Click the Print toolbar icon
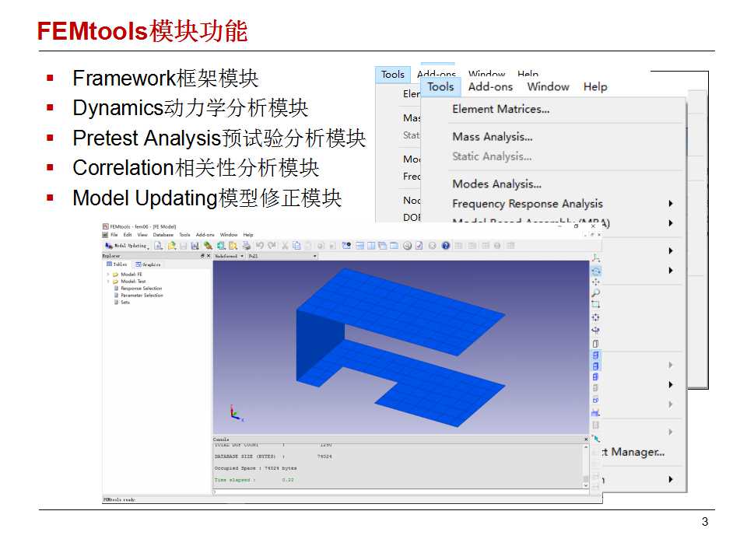Image resolution: width=747 pixels, height=560 pixels. coord(246,246)
